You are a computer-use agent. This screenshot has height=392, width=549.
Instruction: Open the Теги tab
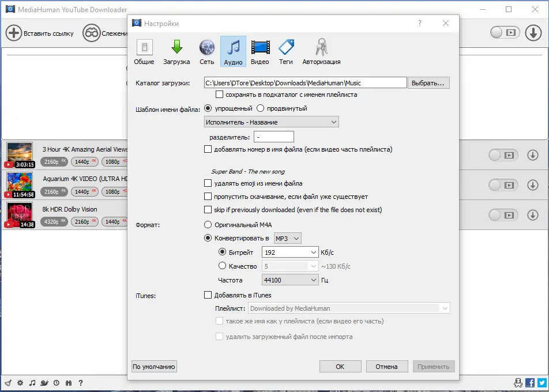(x=285, y=51)
